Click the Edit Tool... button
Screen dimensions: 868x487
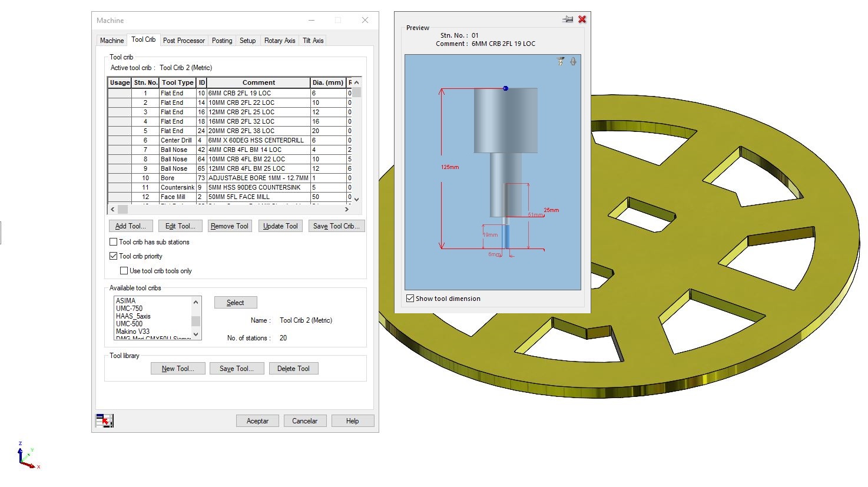(180, 226)
